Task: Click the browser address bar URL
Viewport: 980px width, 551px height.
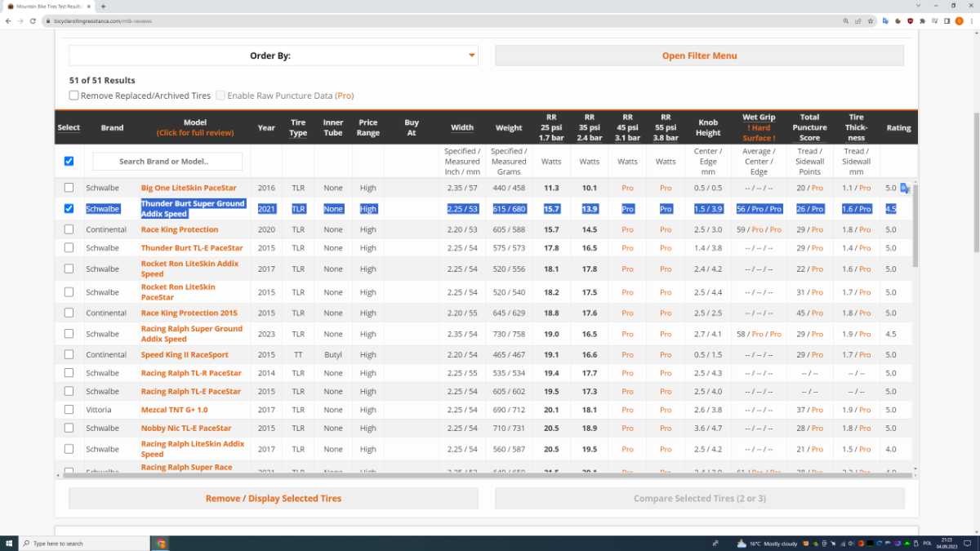Action: [102, 20]
